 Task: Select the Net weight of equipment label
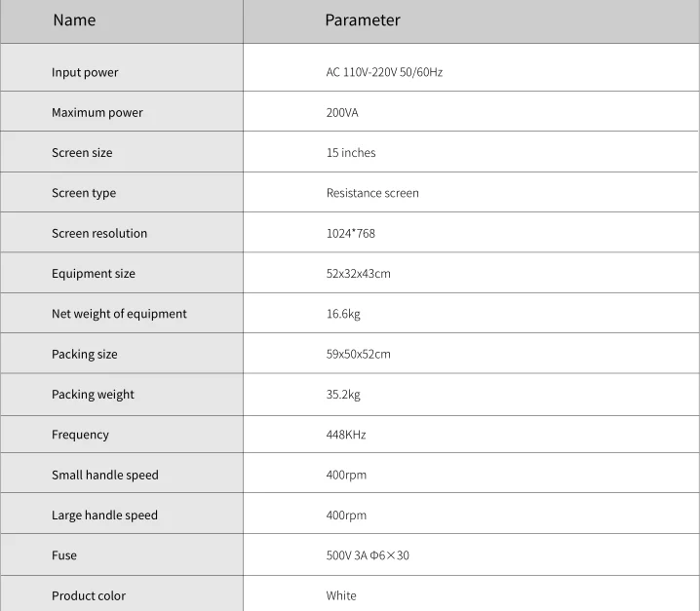pyautogui.click(x=119, y=314)
